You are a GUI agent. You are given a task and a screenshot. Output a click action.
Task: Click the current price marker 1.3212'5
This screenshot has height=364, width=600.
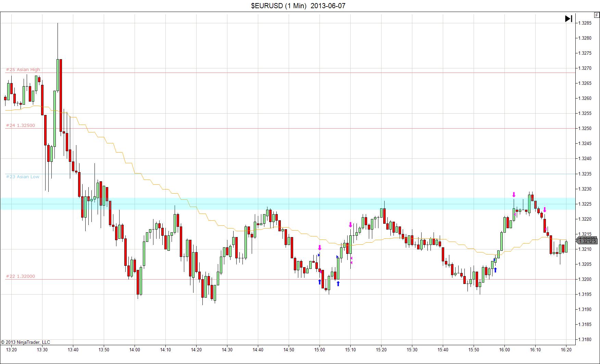[587, 242]
